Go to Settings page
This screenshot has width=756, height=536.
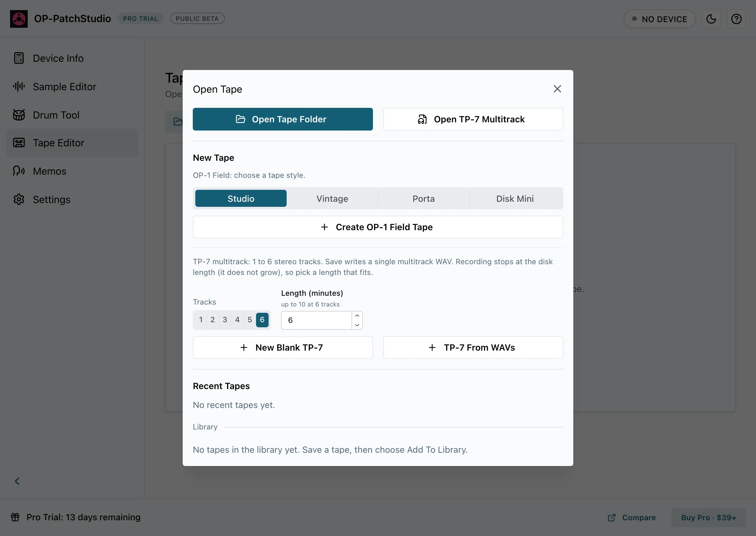[x=72, y=199]
